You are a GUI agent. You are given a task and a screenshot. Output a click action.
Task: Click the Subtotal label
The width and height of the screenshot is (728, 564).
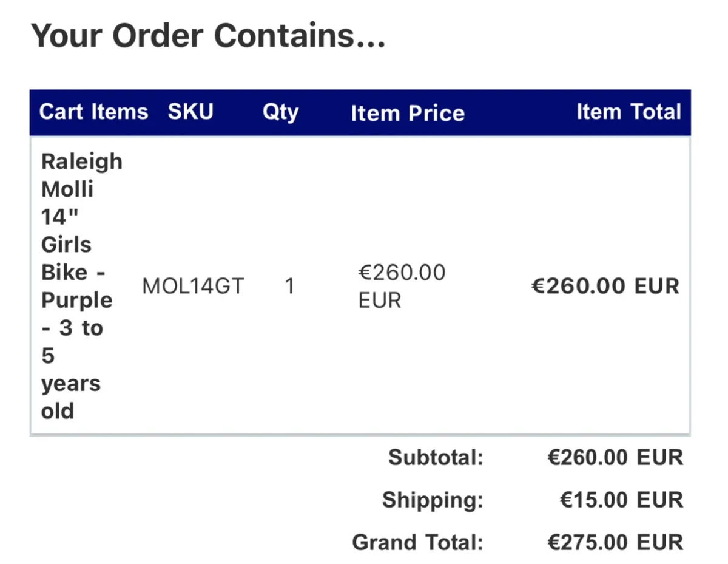coord(436,457)
